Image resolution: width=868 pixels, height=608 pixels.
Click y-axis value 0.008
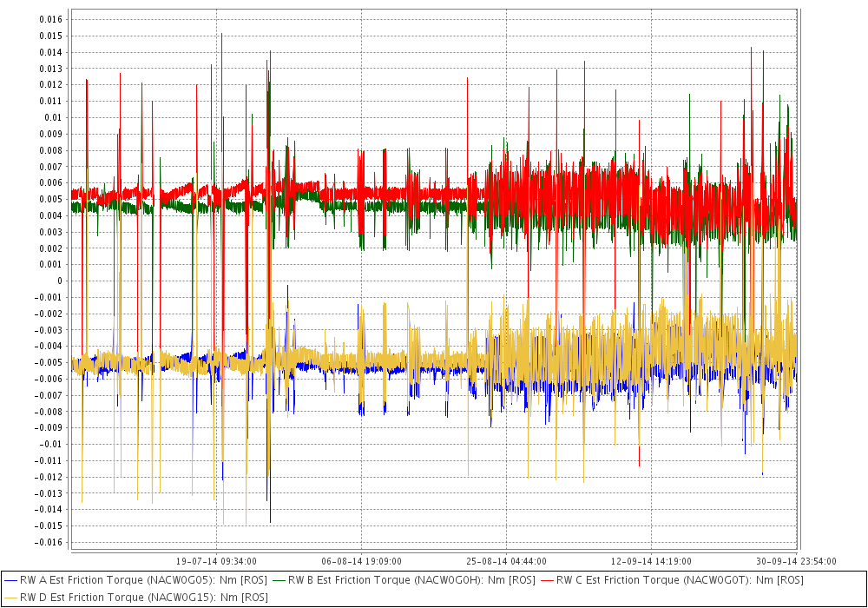(x=51, y=150)
